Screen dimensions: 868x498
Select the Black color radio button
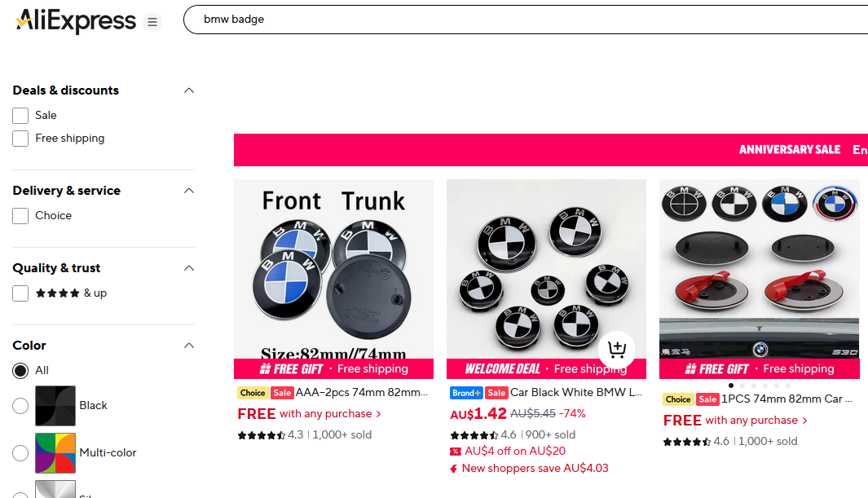pyautogui.click(x=20, y=406)
